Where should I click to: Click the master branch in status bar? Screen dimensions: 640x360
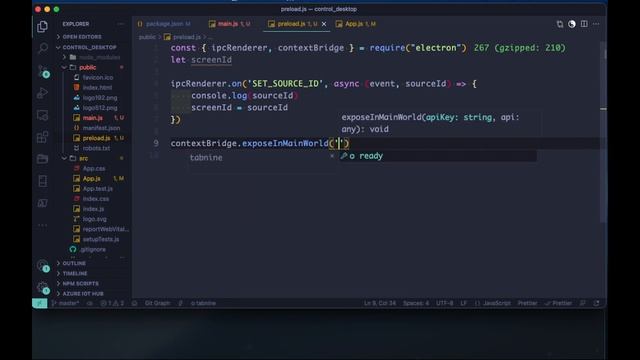coord(65,303)
